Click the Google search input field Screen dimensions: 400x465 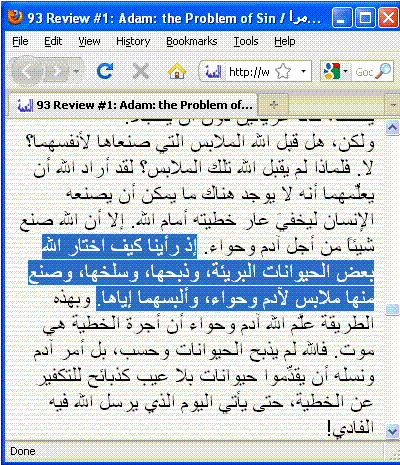pyautogui.click(x=364, y=71)
